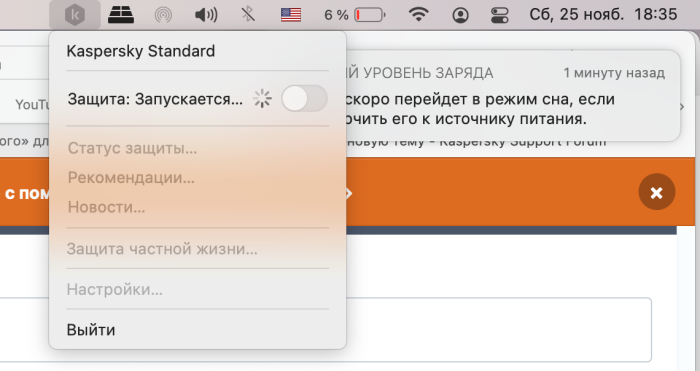
Task: Choose Выйти to quit Kaspersky
Action: (x=91, y=330)
